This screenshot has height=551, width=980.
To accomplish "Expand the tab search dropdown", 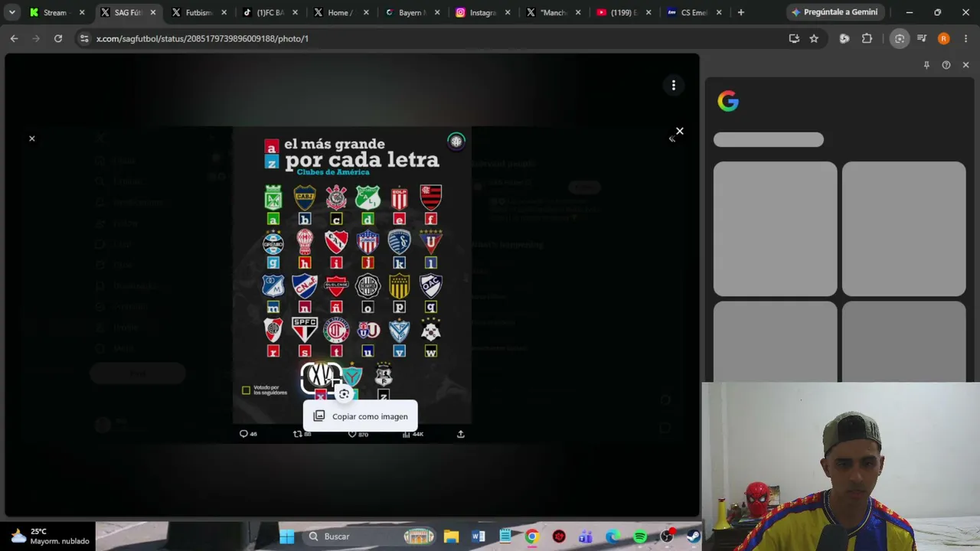I will [11, 12].
